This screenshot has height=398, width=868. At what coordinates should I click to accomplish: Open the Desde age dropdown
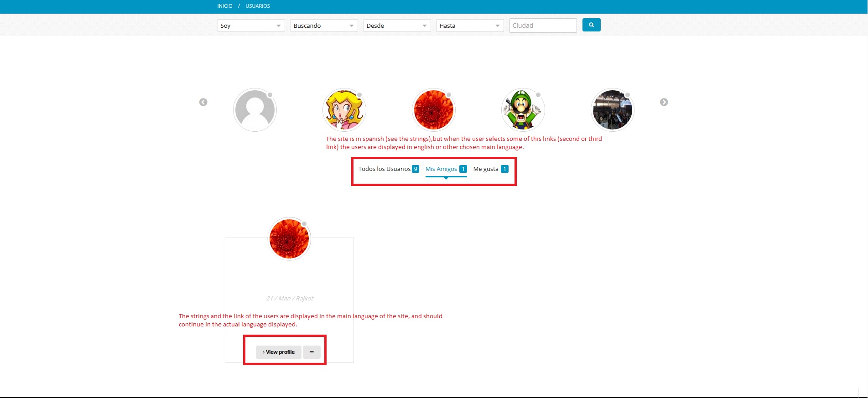coord(397,26)
